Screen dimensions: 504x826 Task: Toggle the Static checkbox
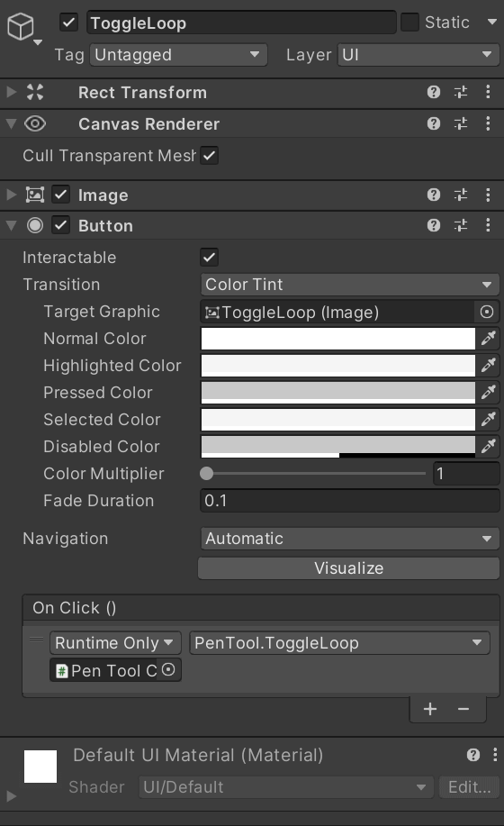tap(409, 23)
